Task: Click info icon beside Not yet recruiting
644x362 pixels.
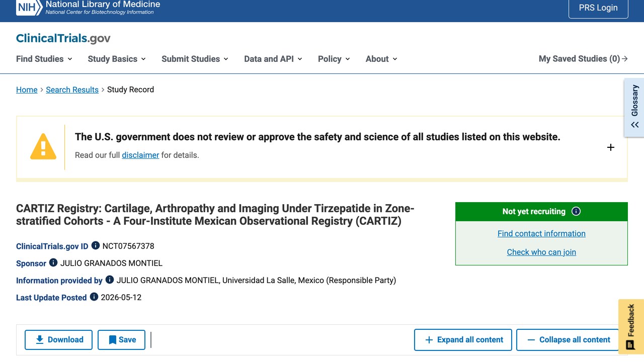Action: point(576,211)
